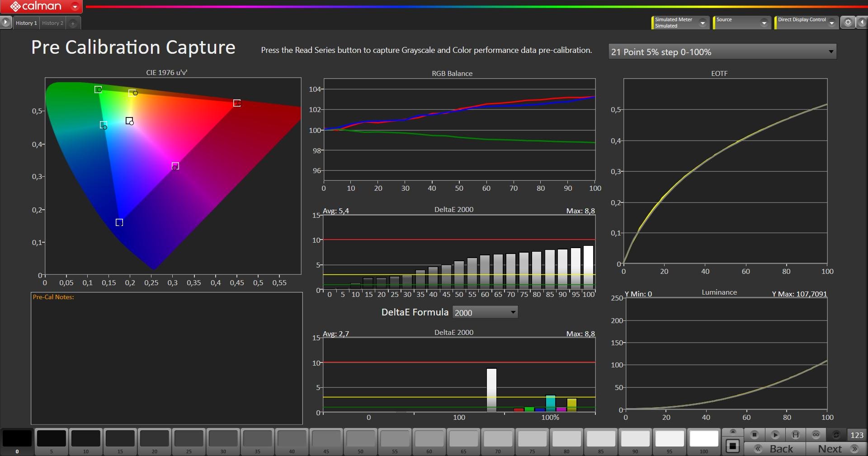
Task: Open settings with the gear icon
Action: tap(848, 22)
